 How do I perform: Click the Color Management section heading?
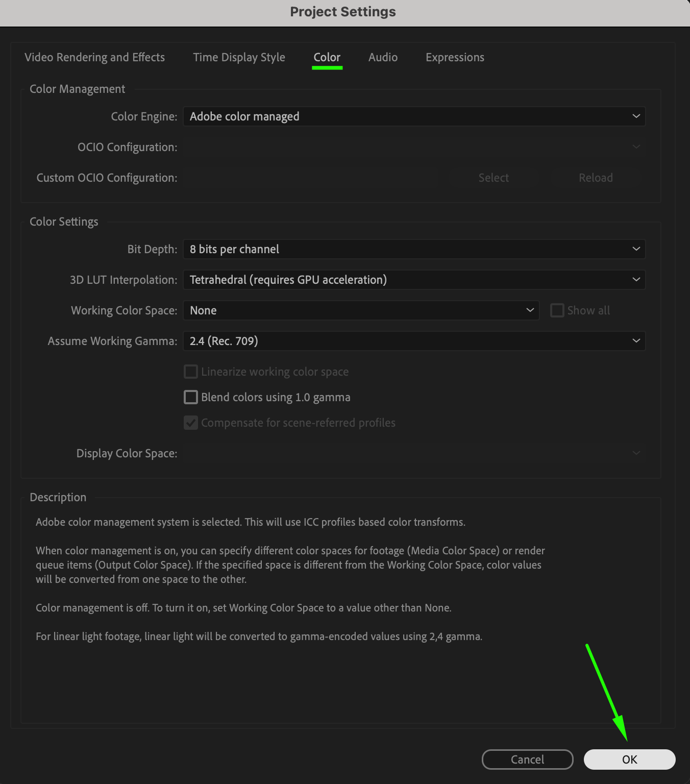coord(77,89)
